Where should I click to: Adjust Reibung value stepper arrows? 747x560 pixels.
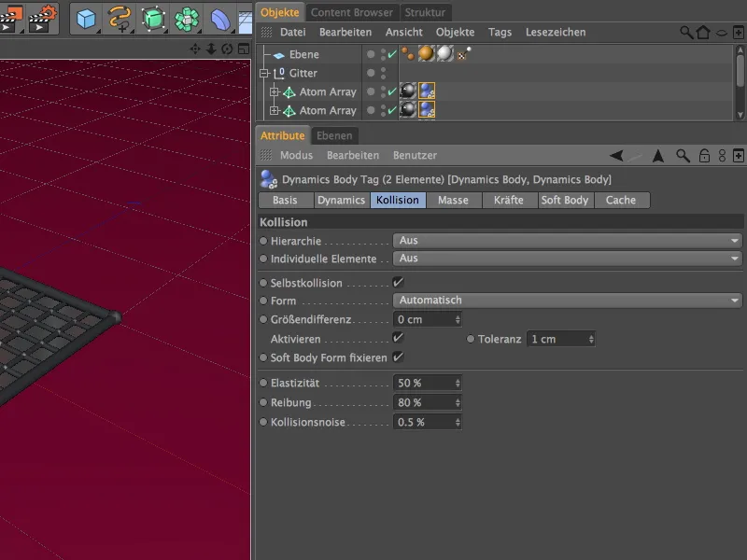coord(458,403)
